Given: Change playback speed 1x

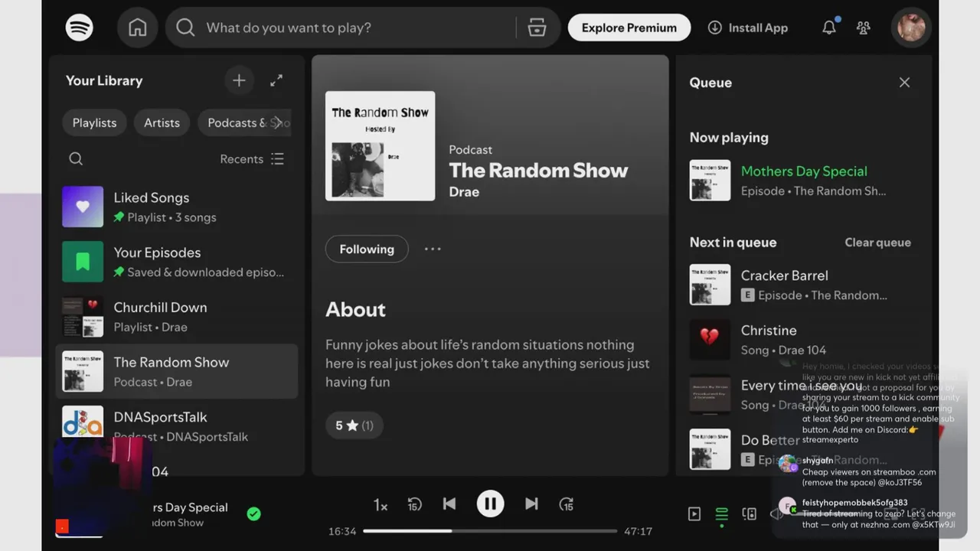Looking at the screenshot, I should pyautogui.click(x=381, y=505).
